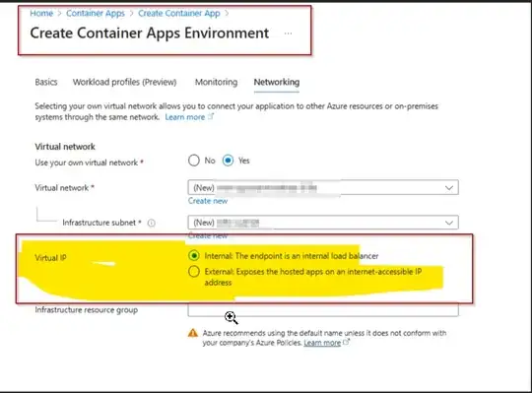Click the Create Container Apps Environment title

[x=150, y=33]
